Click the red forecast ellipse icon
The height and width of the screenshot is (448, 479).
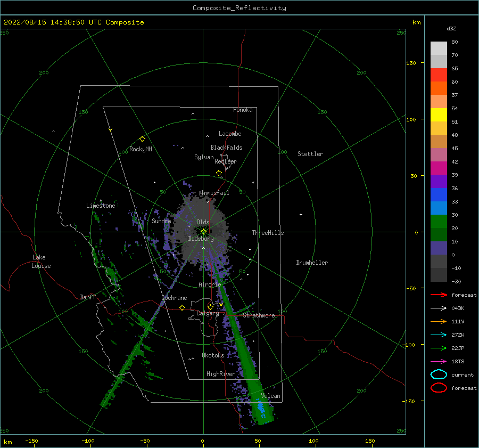(x=439, y=388)
